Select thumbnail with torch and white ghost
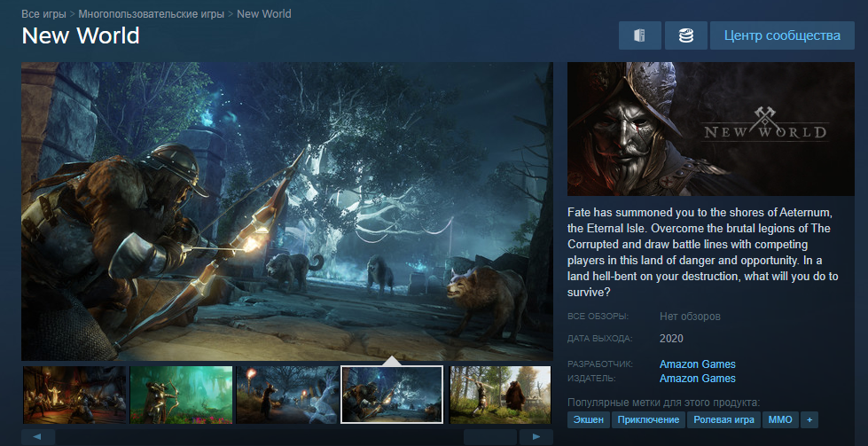 (x=288, y=395)
